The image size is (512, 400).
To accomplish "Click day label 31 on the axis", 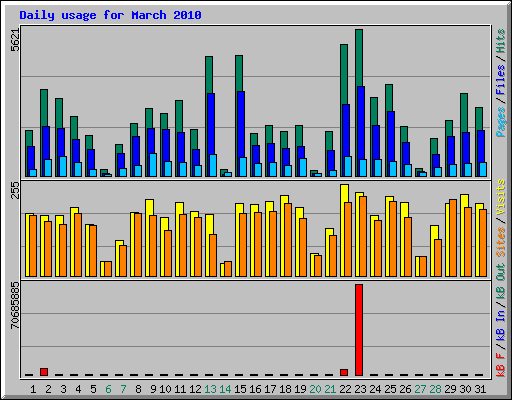I will (x=480, y=389).
